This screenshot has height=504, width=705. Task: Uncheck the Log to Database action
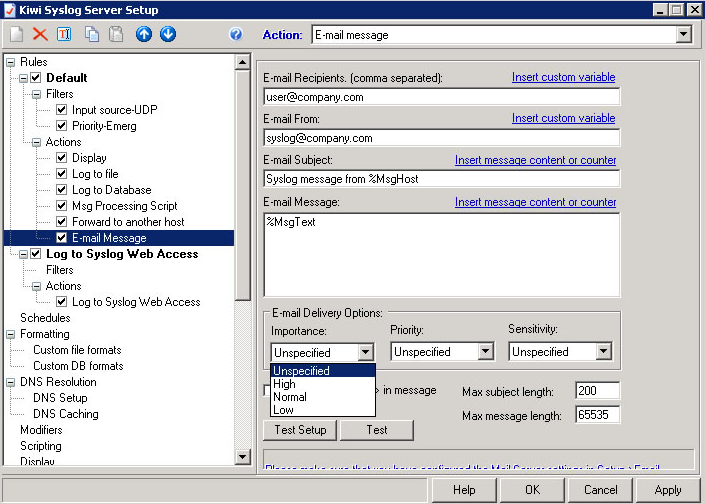(62, 190)
